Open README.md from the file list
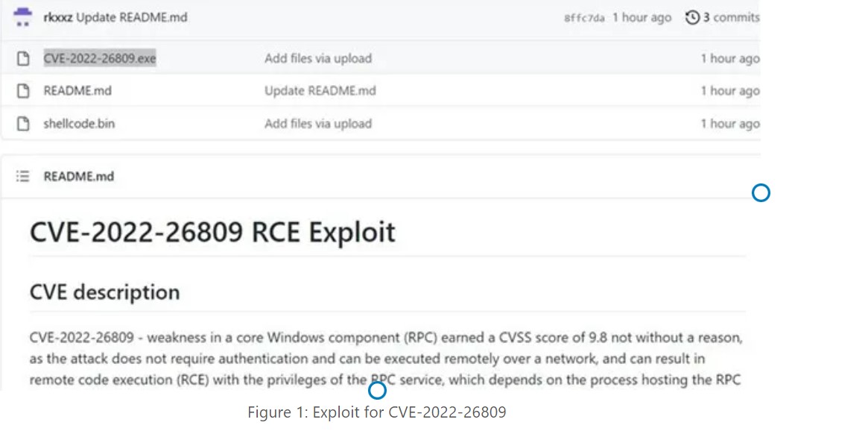 pos(77,91)
